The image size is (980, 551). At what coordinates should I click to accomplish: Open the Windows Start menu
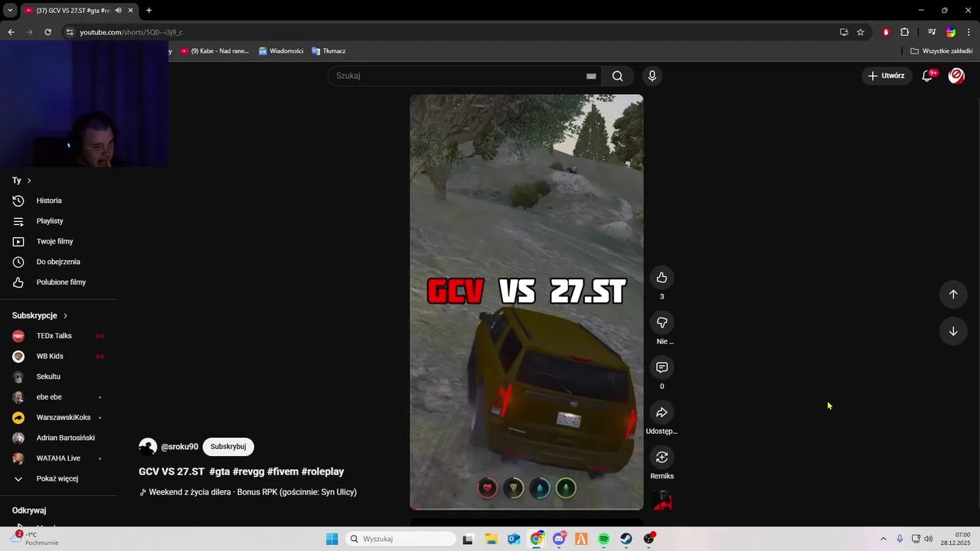[x=332, y=539]
